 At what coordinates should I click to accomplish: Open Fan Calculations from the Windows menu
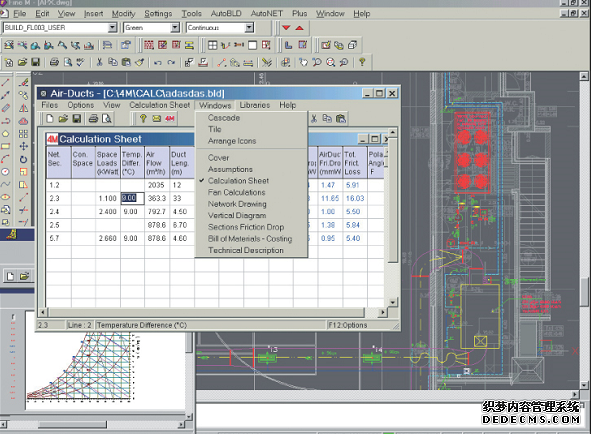point(236,192)
